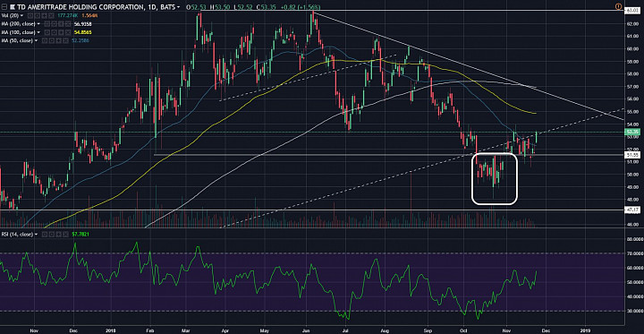Remove MA (200, close) with its X icon
The width and height of the screenshot is (644, 334).
pos(68,24)
